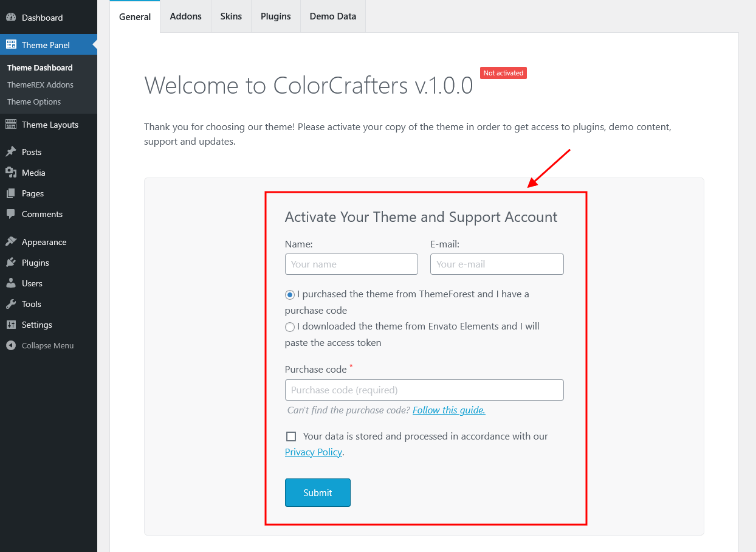This screenshot has width=756, height=552.
Task: Focus the Purchase code input field
Action: 424,390
